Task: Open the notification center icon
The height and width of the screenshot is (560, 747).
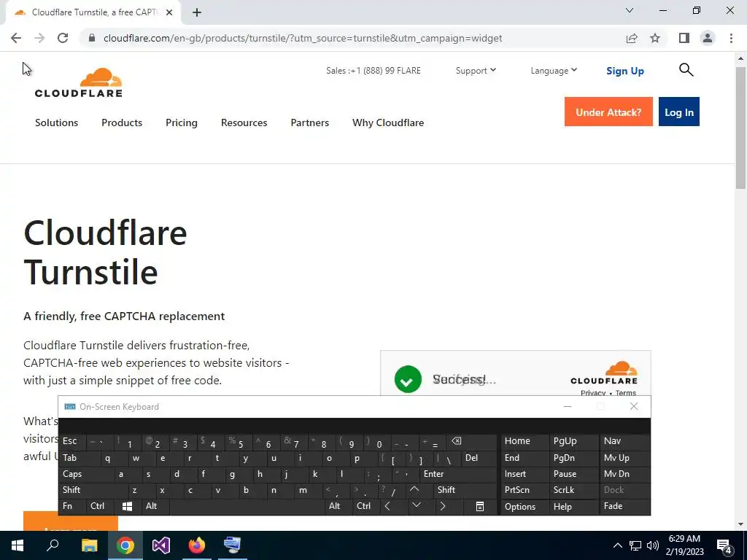Action: coord(724,545)
